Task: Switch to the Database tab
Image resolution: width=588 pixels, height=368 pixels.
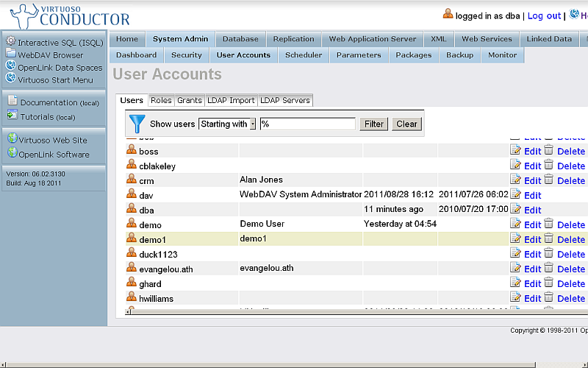Action: 240,39
